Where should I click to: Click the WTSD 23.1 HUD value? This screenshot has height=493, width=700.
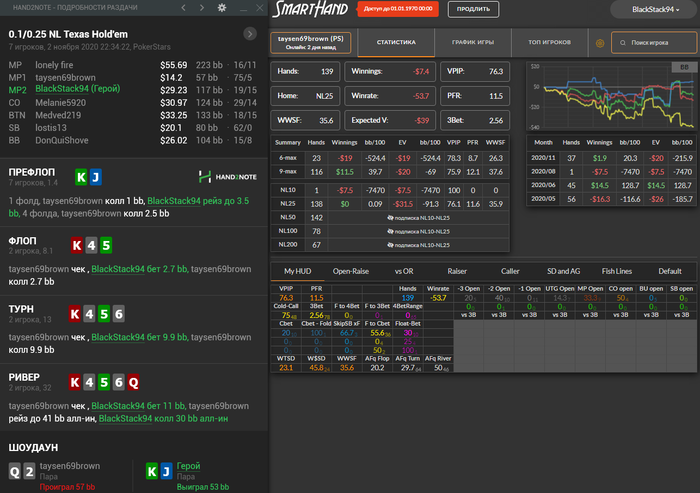click(x=286, y=368)
